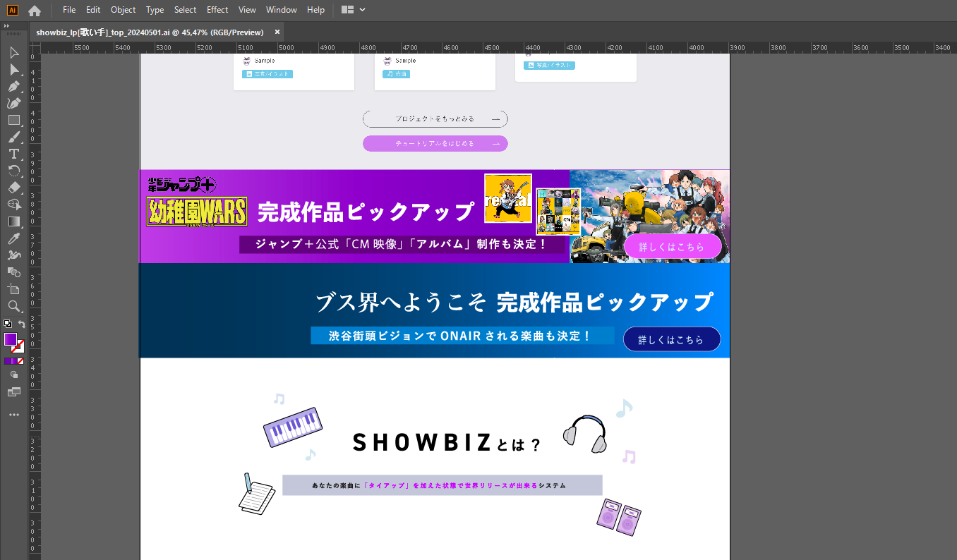957x560 pixels.
Task: Click the Ai application logo
Action: point(12,10)
